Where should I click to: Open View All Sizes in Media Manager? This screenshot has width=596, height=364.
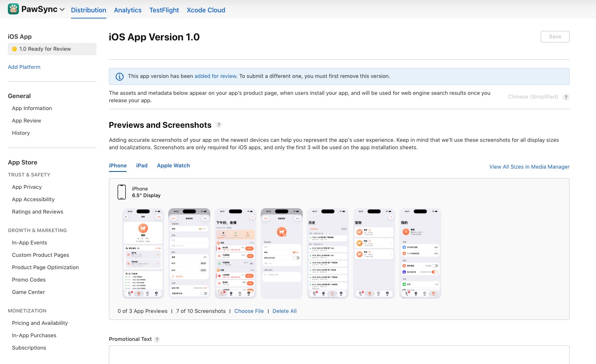click(529, 167)
